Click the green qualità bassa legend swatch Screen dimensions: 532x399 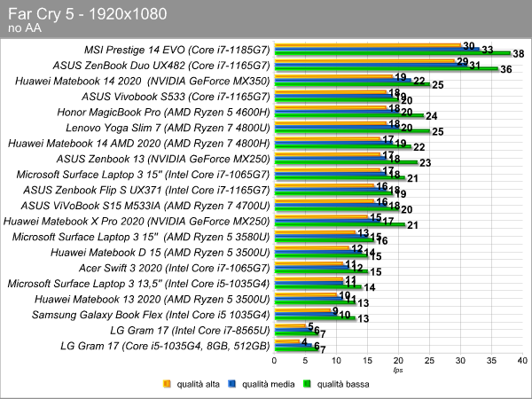point(307,384)
